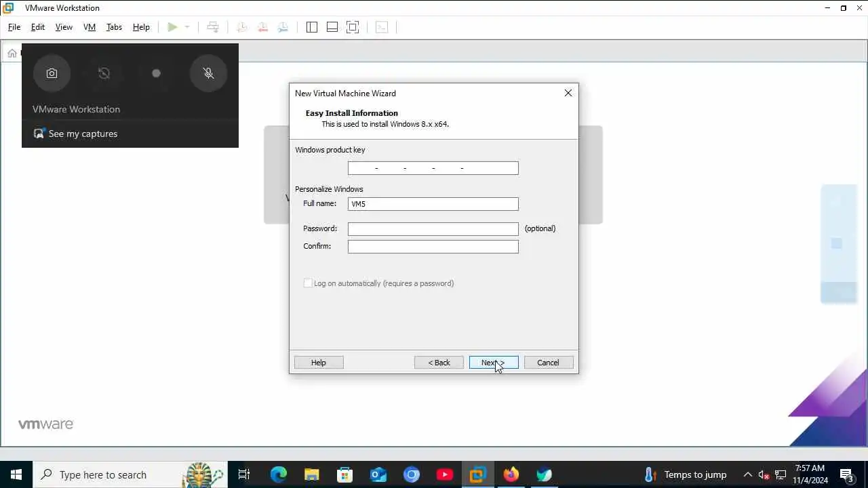Open Outlook from the taskbar

point(378,474)
